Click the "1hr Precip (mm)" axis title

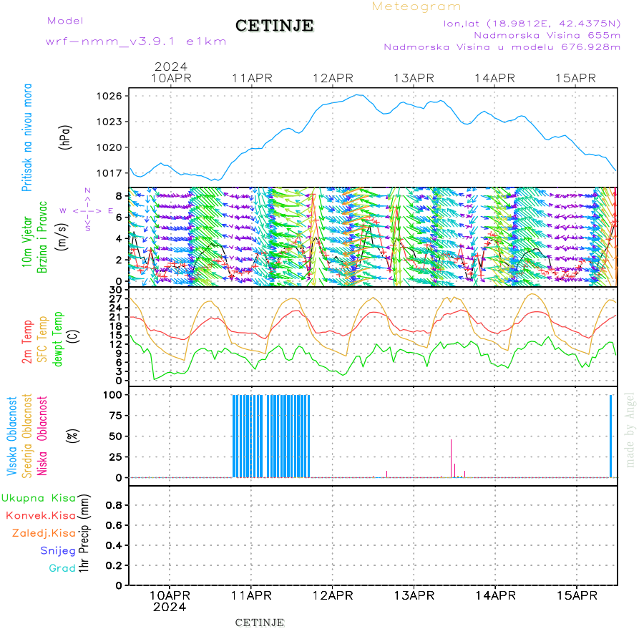click(x=84, y=533)
